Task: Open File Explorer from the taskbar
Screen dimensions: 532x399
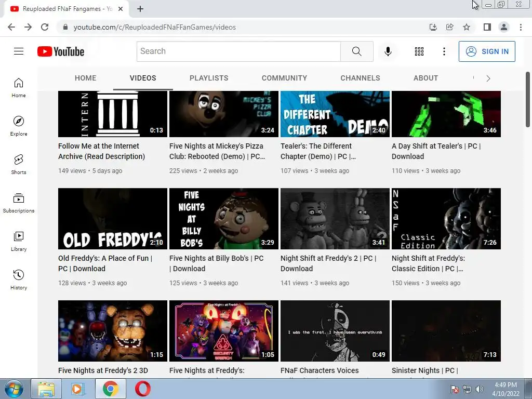Action: tap(46, 389)
